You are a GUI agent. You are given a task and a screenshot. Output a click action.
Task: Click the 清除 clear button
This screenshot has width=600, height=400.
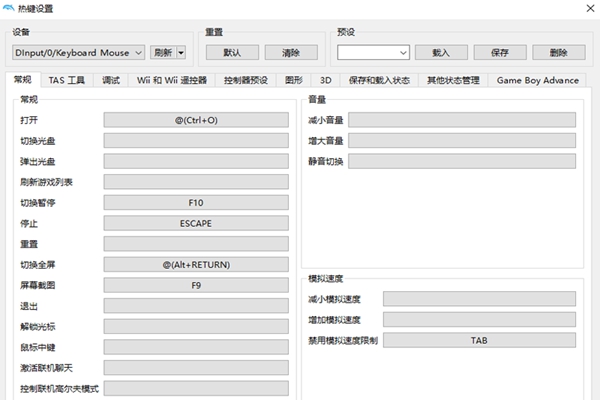point(291,52)
